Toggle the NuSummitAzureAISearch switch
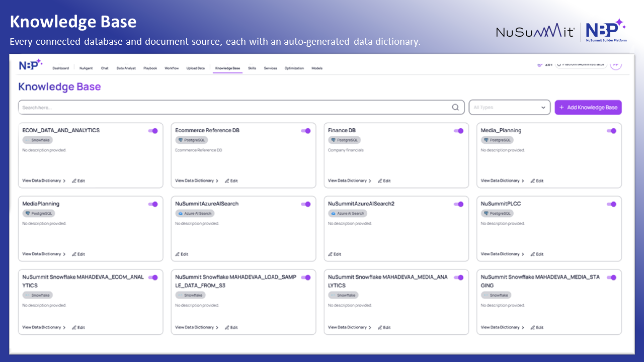The width and height of the screenshot is (644, 362). click(306, 204)
